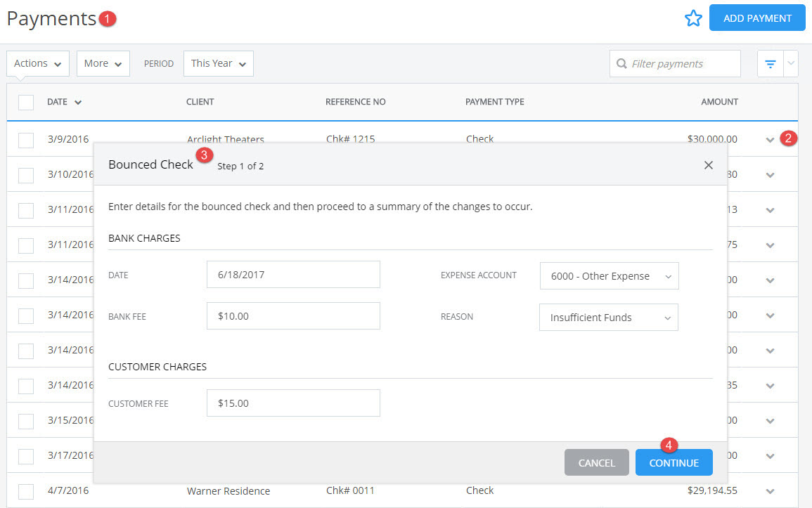
Task: Cancel the Bounced Check dialog
Action: coord(596,462)
